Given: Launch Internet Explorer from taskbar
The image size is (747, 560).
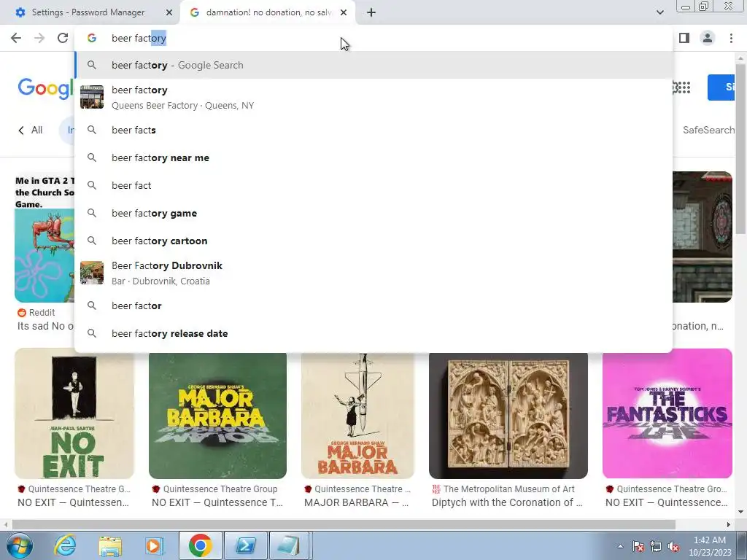Looking at the screenshot, I should click(65, 545).
